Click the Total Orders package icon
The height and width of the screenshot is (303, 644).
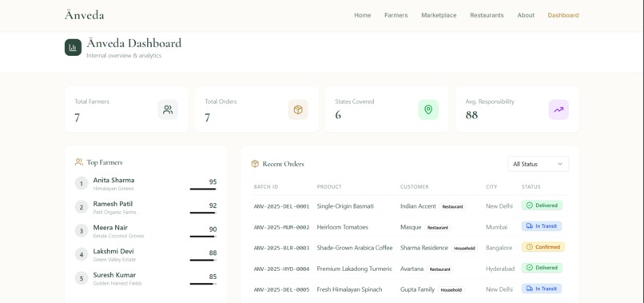point(298,110)
